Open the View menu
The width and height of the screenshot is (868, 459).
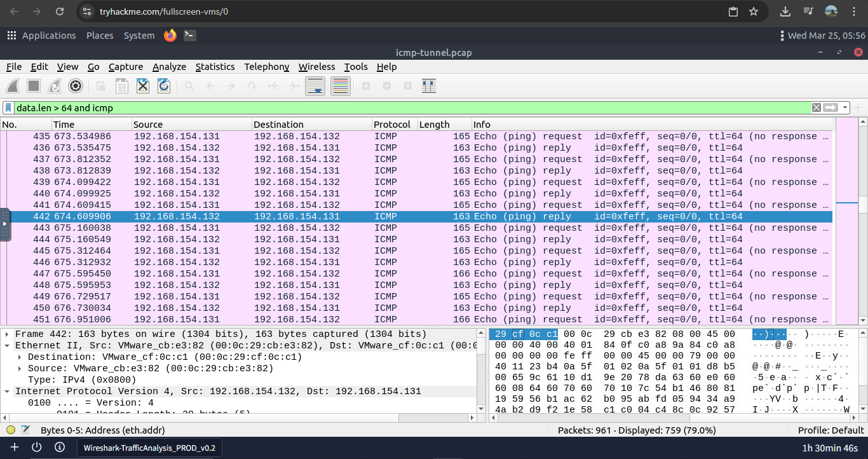click(x=67, y=67)
